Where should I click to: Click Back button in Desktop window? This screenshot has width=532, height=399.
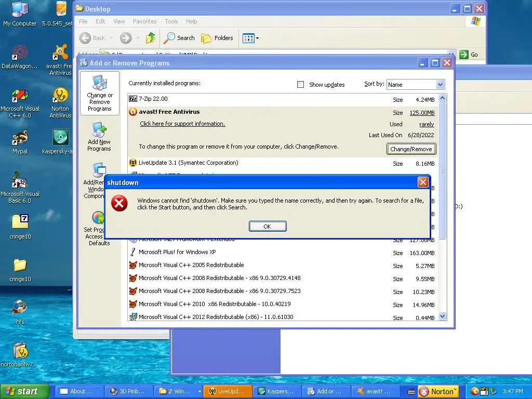(92, 38)
